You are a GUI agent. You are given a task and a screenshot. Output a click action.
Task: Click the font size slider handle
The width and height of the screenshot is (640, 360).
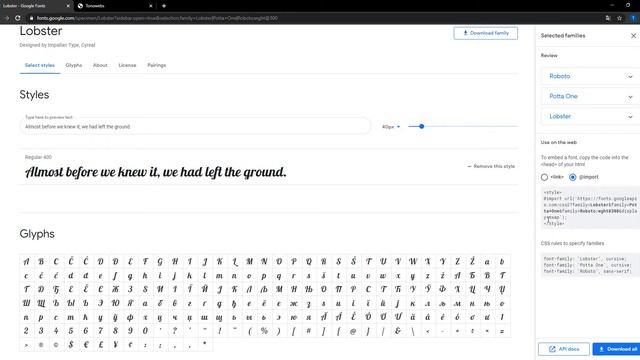point(422,127)
